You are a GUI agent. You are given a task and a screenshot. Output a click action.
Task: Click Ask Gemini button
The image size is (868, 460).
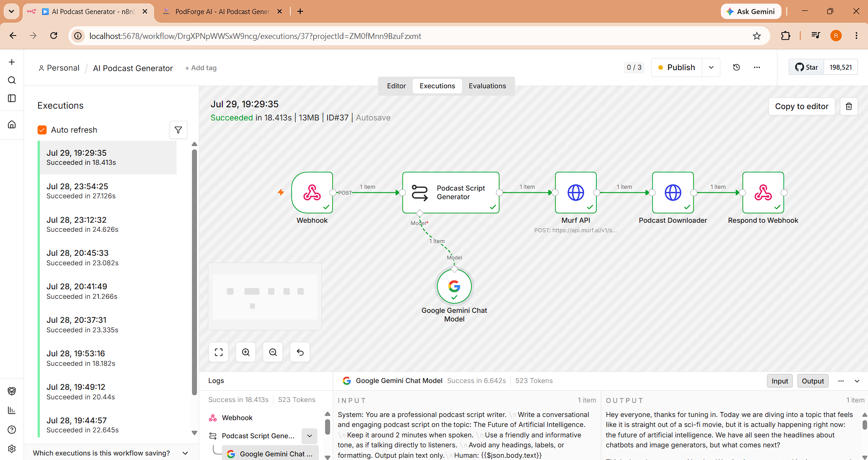coord(751,11)
